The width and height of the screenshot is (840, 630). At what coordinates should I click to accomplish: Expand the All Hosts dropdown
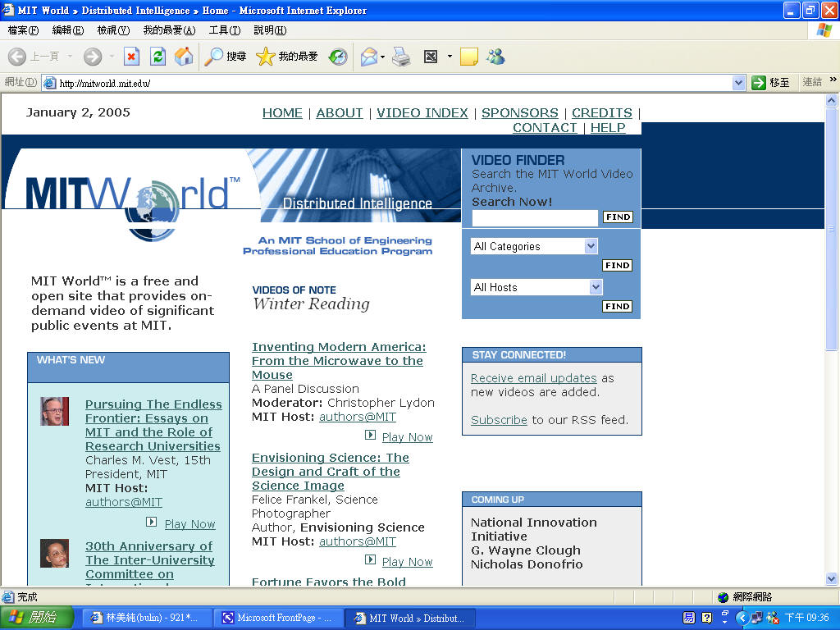596,287
